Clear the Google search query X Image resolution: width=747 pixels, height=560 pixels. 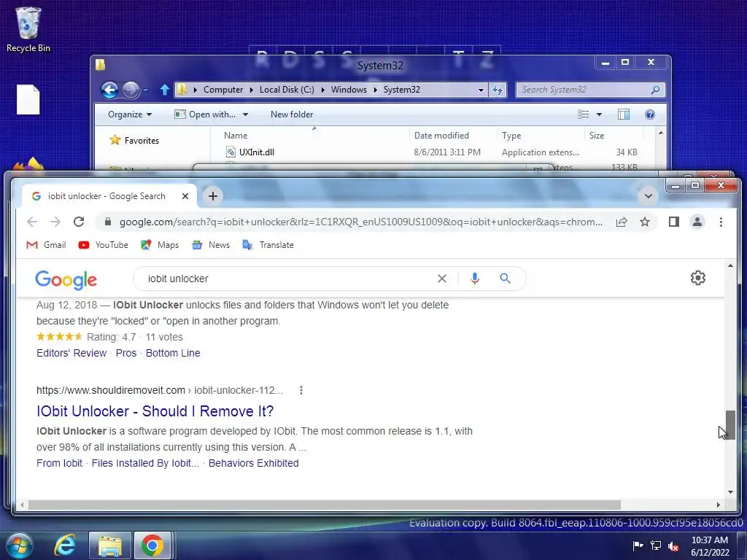coord(441,279)
